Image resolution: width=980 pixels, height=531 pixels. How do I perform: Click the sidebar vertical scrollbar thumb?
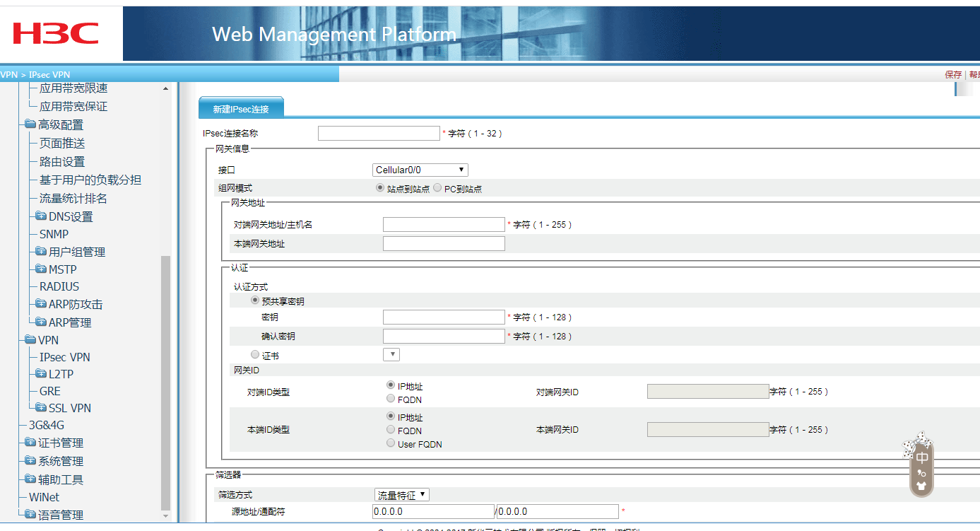coord(166,383)
